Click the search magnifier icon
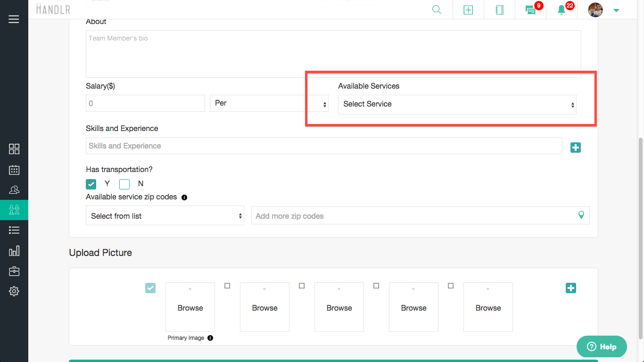This screenshot has height=362, width=644. 437,10
